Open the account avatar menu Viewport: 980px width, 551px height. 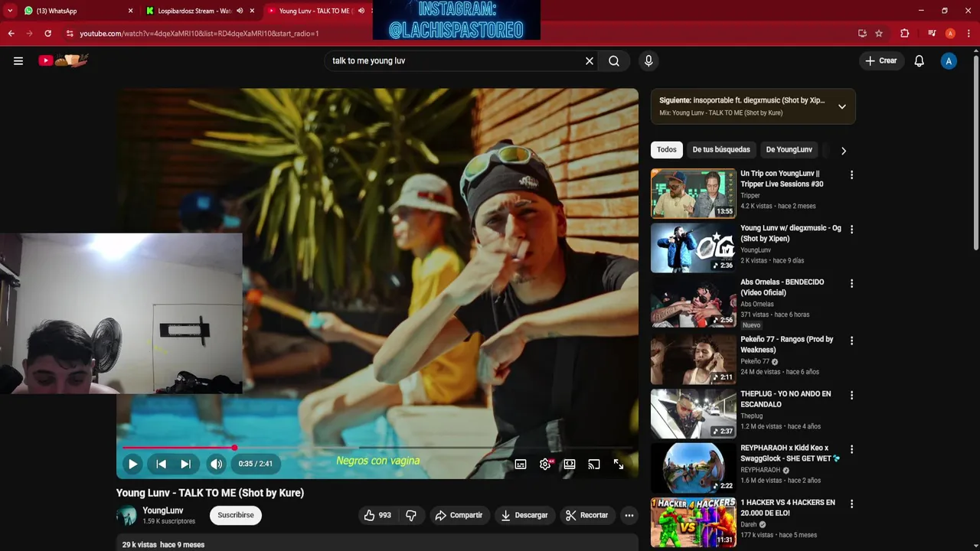click(x=949, y=60)
